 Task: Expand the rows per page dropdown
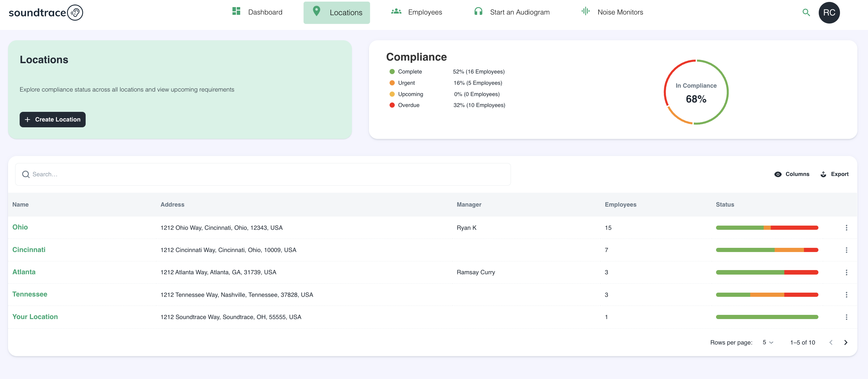coord(768,342)
